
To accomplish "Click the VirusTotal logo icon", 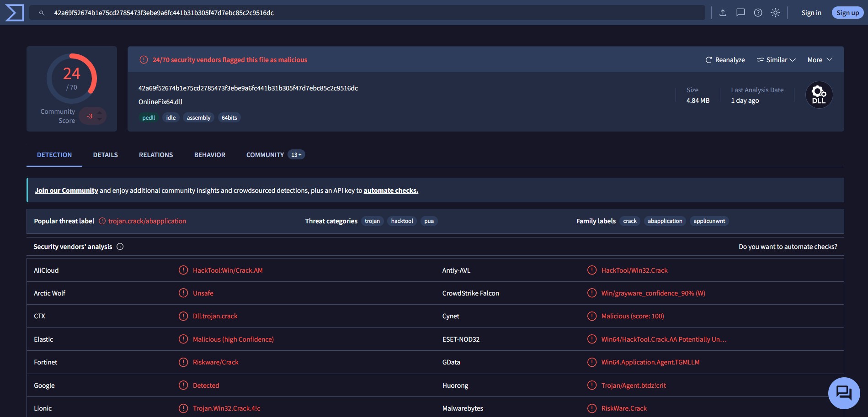I will [14, 13].
